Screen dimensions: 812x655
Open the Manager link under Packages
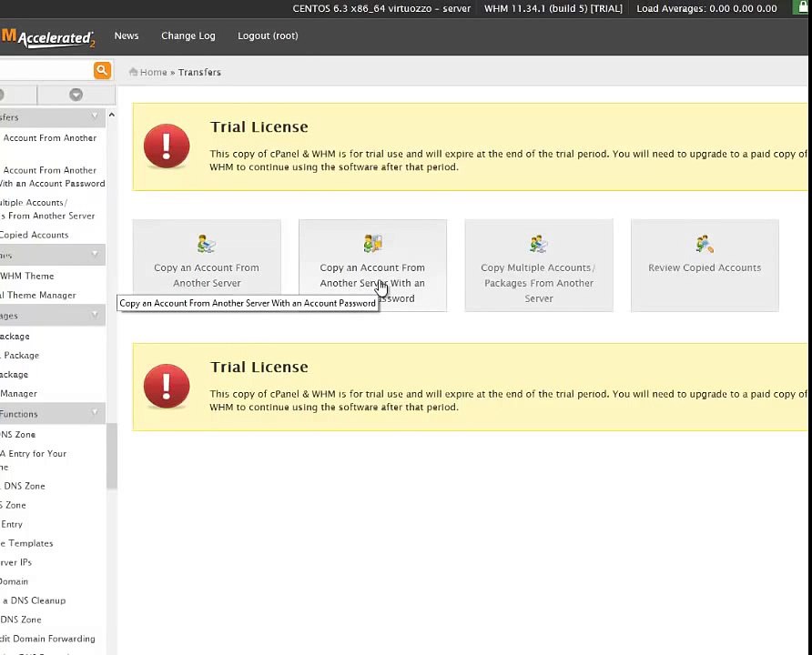pos(18,393)
